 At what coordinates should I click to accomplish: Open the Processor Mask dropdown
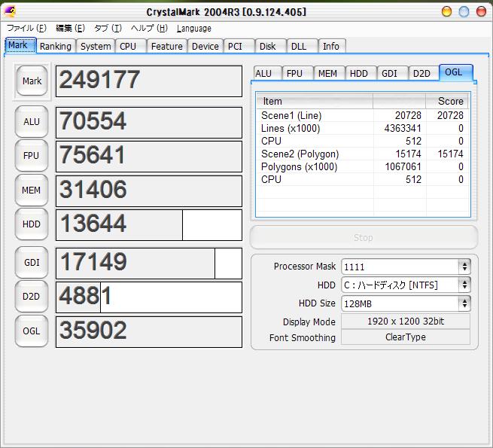tap(406, 267)
